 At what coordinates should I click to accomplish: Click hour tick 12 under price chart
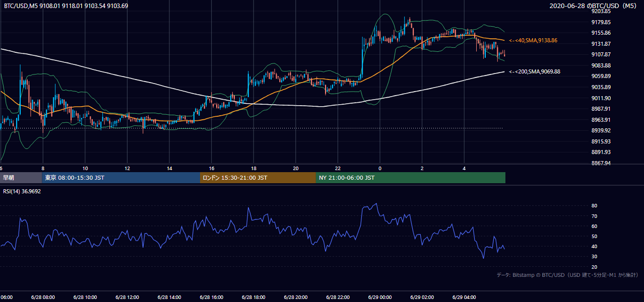pyautogui.click(x=127, y=168)
